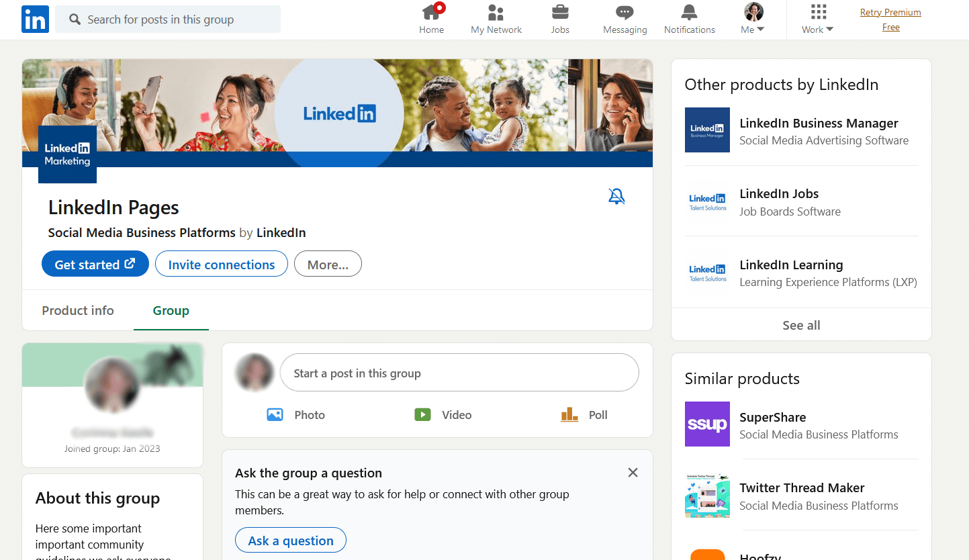Click the 'About this group' heading
The height and width of the screenshot is (560, 969).
[x=97, y=498]
